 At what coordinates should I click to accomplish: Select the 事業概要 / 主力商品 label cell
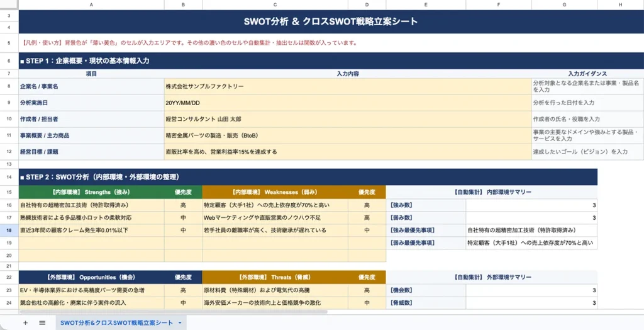coord(92,135)
